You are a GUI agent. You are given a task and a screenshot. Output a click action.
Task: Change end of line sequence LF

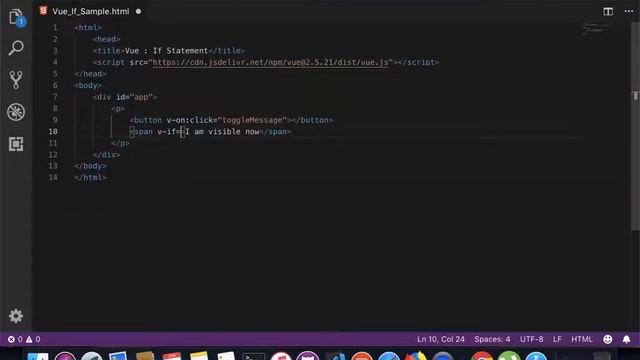click(x=557, y=339)
